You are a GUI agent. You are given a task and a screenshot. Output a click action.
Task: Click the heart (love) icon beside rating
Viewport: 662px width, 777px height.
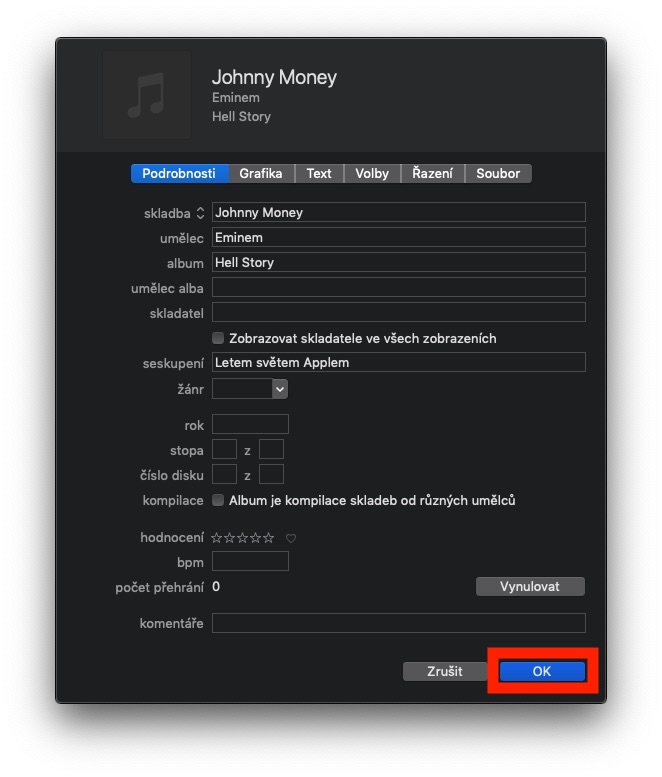(x=291, y=538)
